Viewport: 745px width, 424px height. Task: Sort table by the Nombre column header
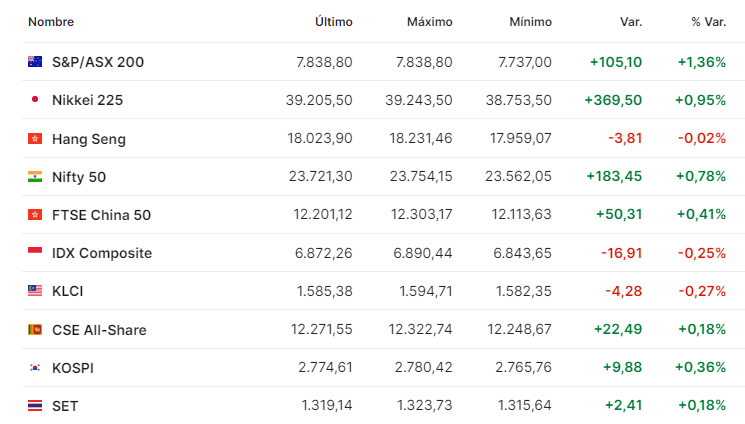click(x=51, y=22)
